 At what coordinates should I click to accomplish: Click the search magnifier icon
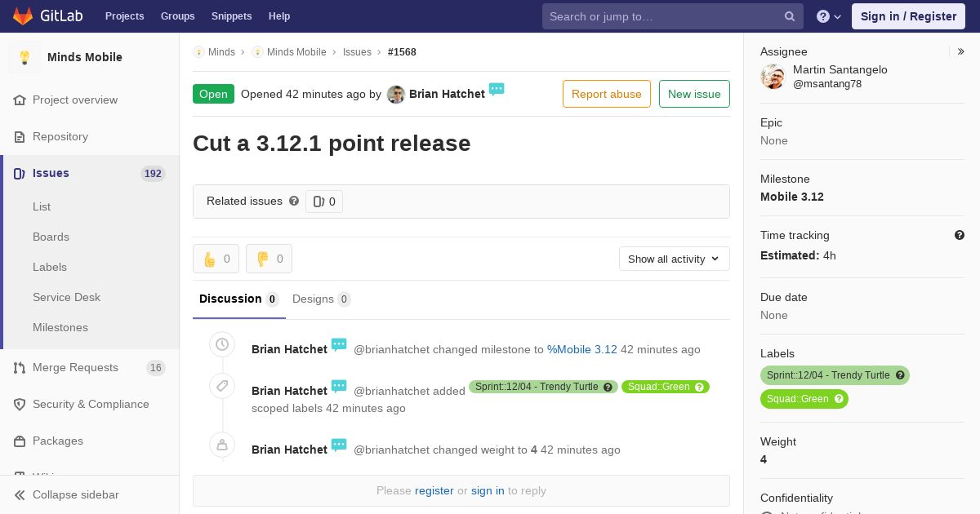pos(790,16)
